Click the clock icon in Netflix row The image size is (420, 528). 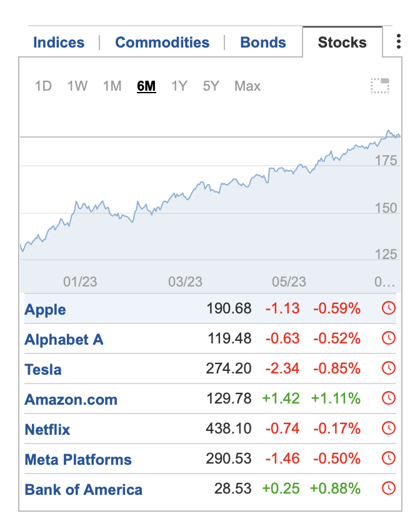click(x=389, y=429)
